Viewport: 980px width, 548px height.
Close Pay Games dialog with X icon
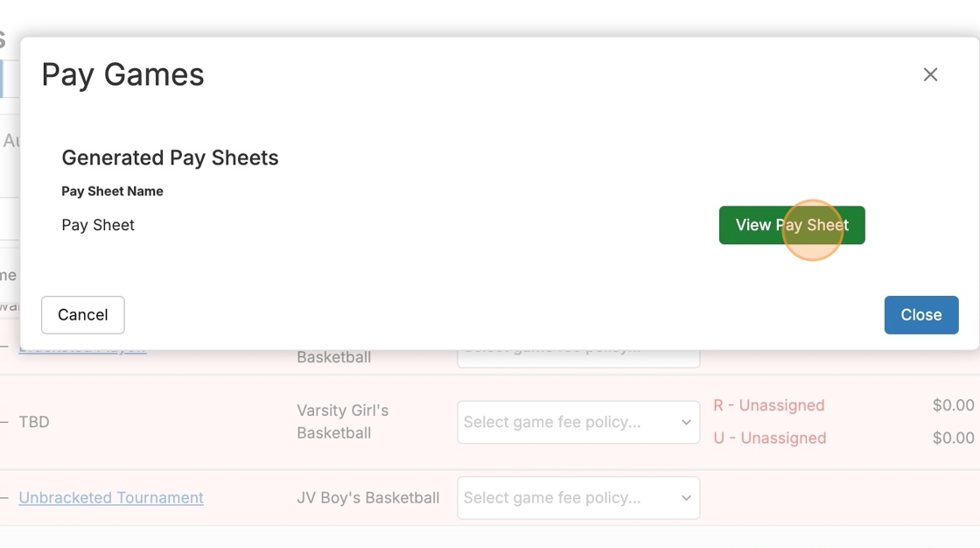coord(930,75)
